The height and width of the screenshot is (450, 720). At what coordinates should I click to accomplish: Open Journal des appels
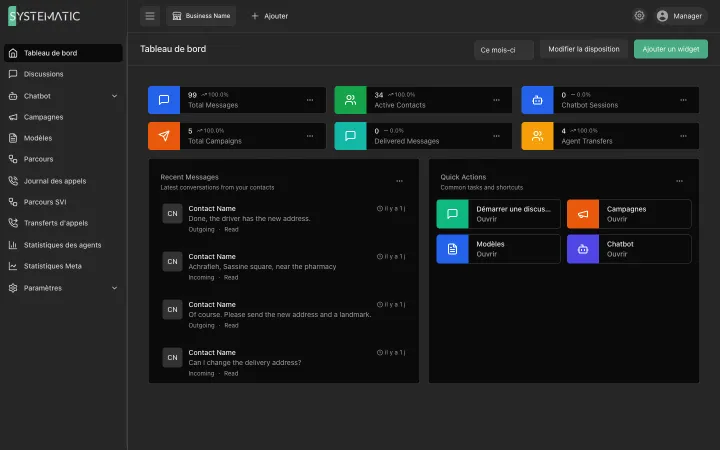pos(63,181)
